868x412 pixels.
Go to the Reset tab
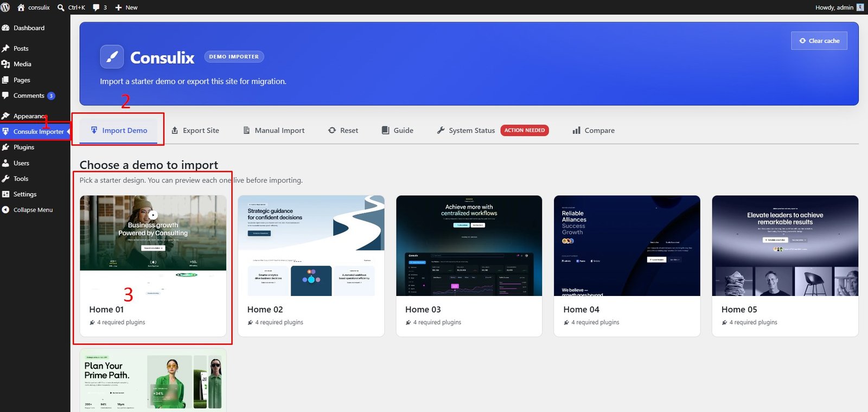coord(343,131)
